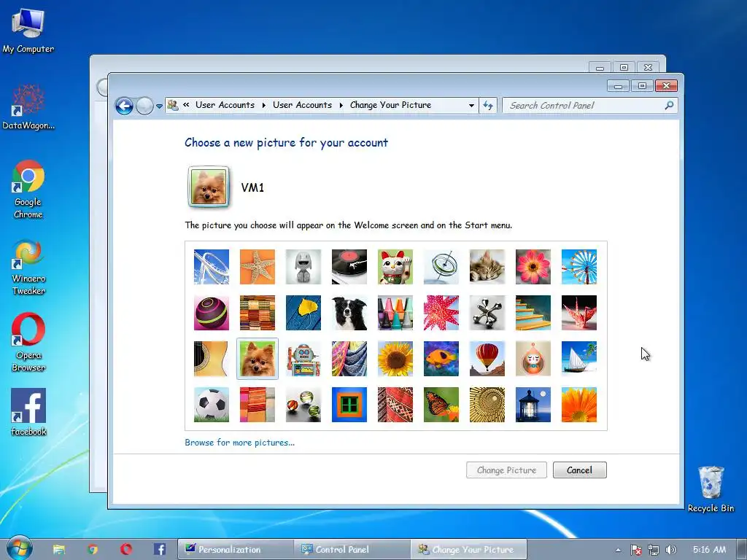Image resolution: width=747 pixels, height=560 pixels.
Task: Choose the orange staircase picture
Action: (x=533, y=313)
